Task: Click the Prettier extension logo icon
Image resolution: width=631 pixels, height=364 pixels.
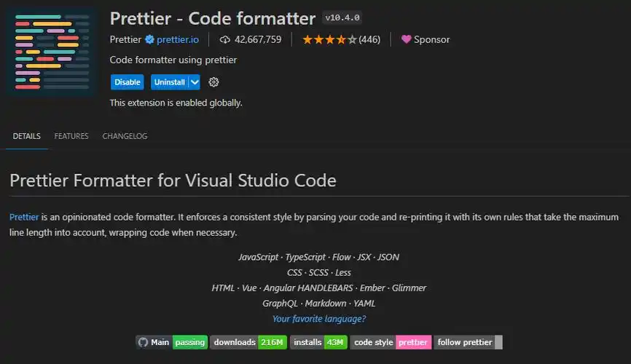Action: (x=51, y=51)
